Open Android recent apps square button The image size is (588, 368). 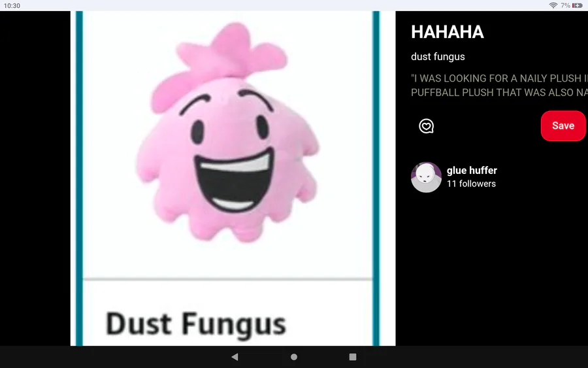pyautogui.click(x=353, y=357)
